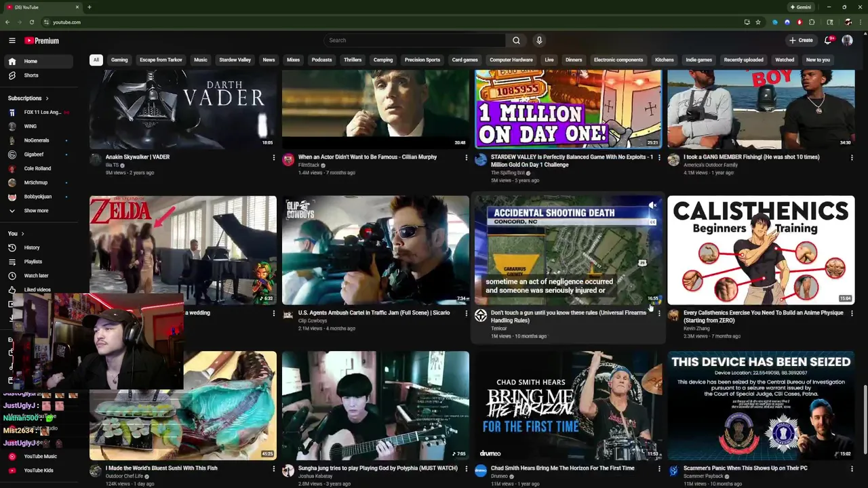
Task: Open Darth Vader video thumbnail
Action: (x=183, y=108)
